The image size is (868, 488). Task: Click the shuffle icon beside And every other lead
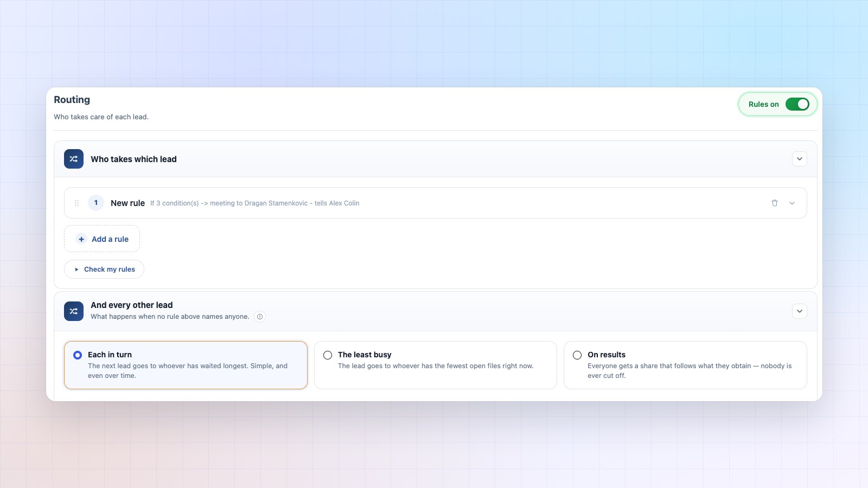coord(74,311)
